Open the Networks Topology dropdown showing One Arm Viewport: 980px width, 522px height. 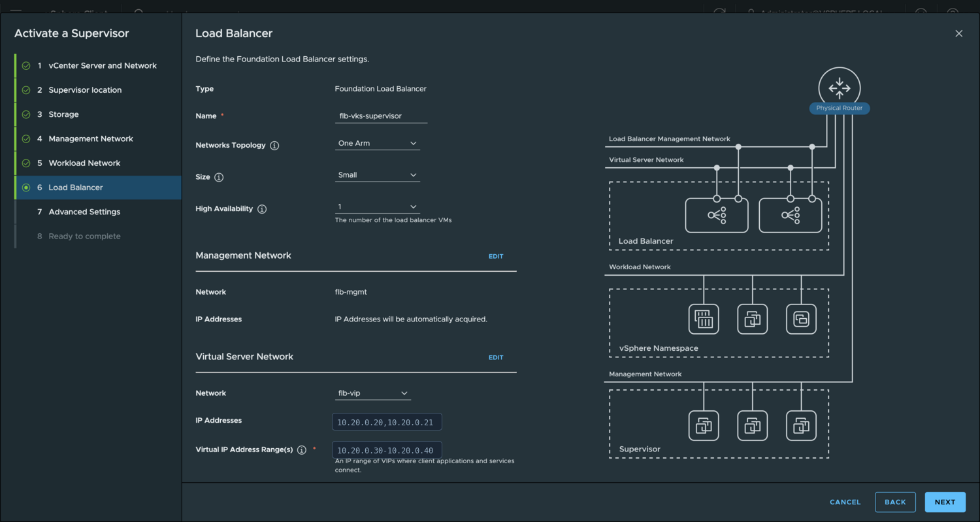[378, 143]
